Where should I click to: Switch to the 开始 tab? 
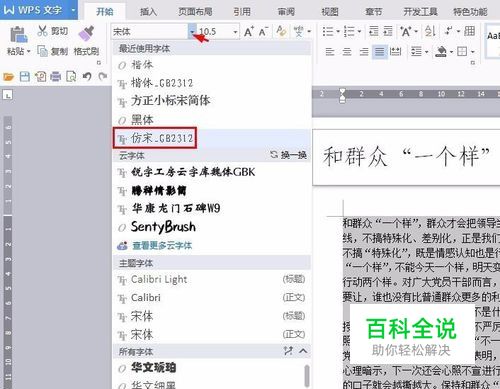coord(105,12)
